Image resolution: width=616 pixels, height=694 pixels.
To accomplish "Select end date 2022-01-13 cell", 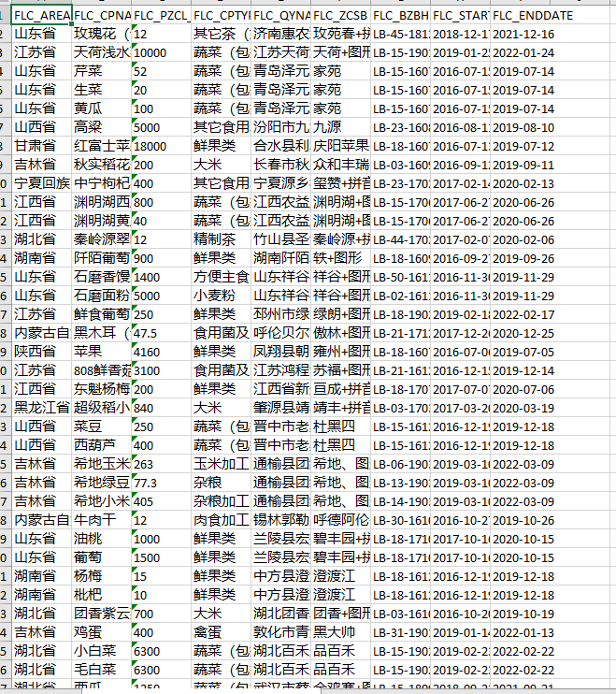I will tap(520, 632).
